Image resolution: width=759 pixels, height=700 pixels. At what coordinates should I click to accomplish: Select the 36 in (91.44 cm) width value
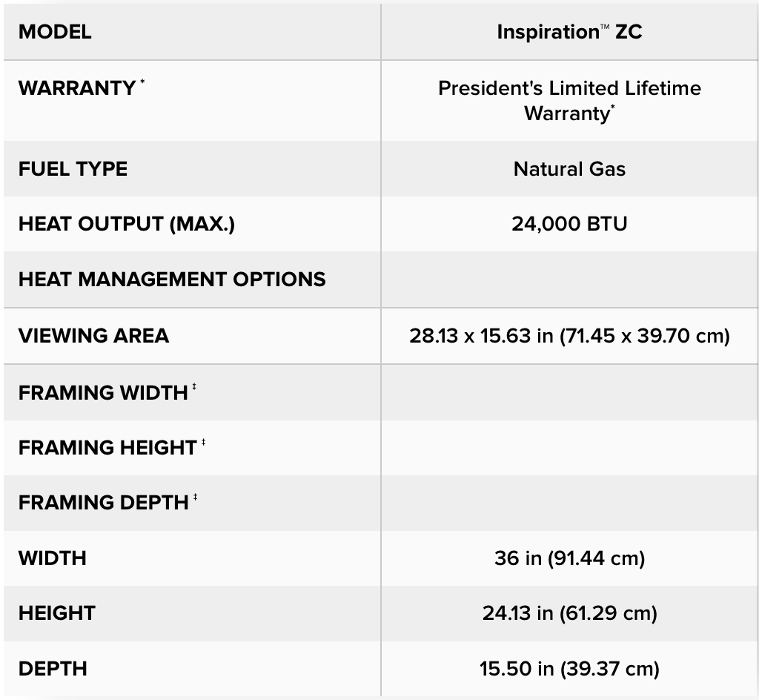569,558
